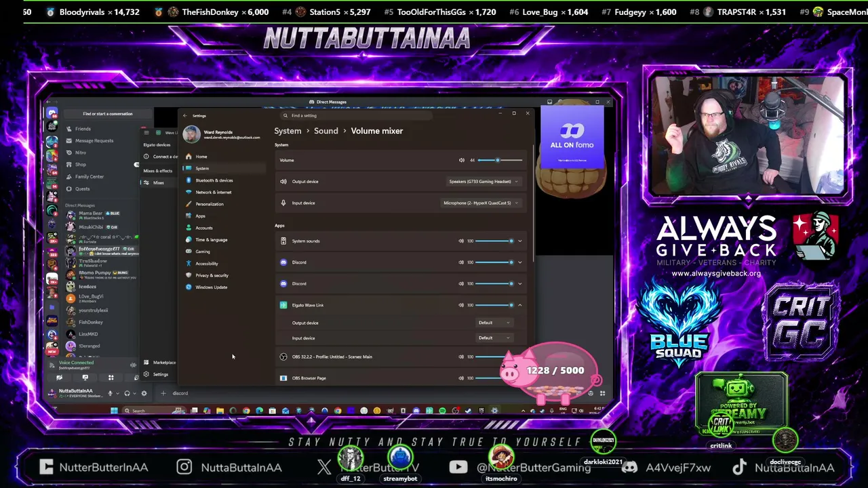Click the Settings back arrow

[184, 116]
